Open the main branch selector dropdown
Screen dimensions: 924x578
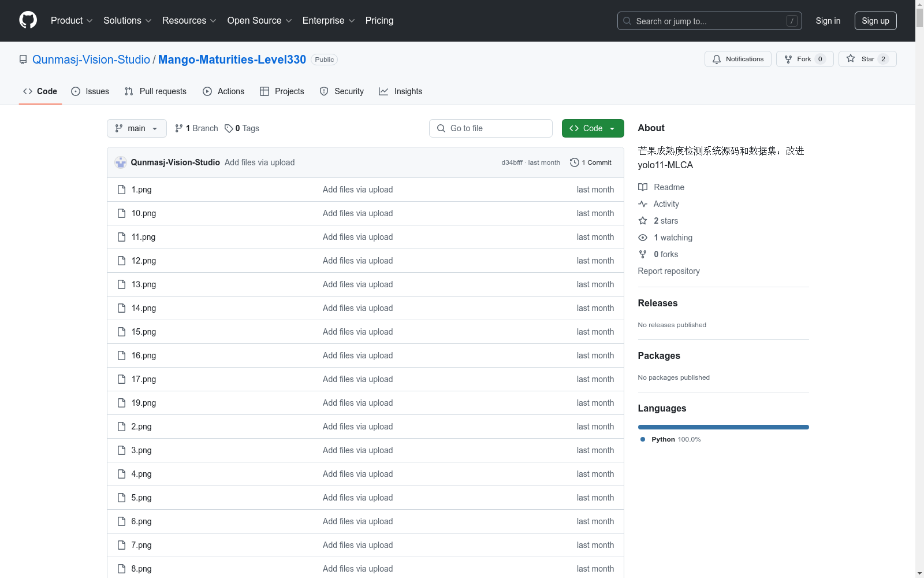coord(137,128)
